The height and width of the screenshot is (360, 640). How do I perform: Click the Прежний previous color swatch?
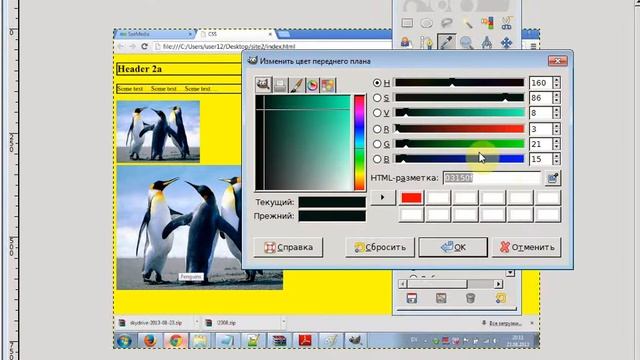click(332, 216)
